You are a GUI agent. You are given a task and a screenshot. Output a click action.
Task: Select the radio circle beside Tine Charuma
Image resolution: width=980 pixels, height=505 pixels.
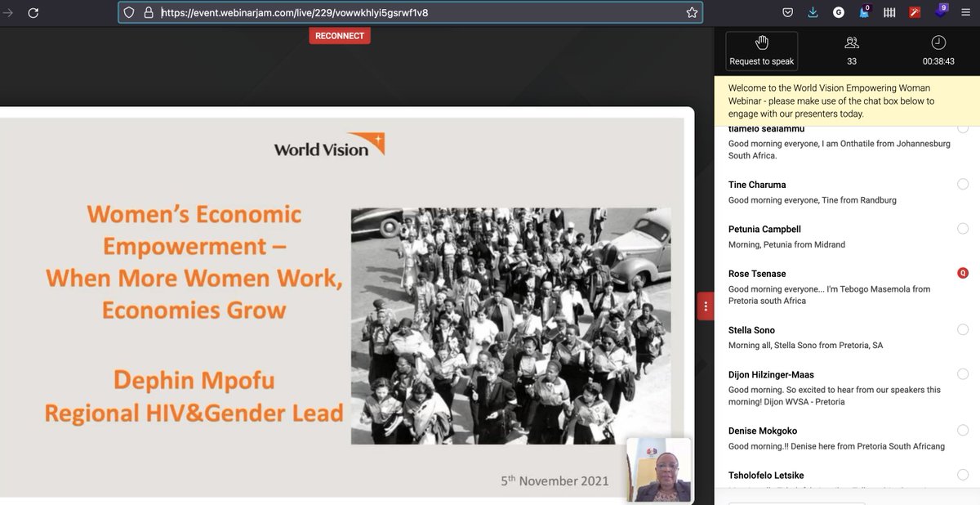pos(963,185)
